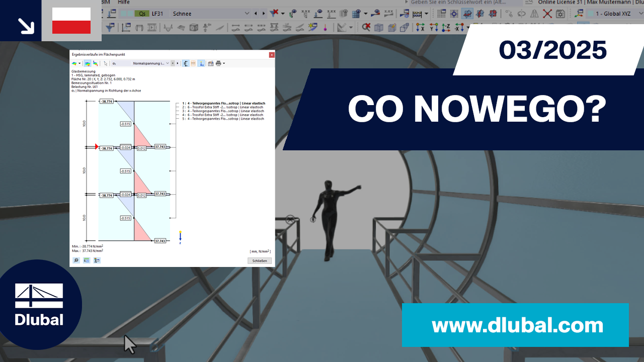644x362 pixels.
Task: Open dropdown arrow beside the printer icon
Action: point(224,63)
